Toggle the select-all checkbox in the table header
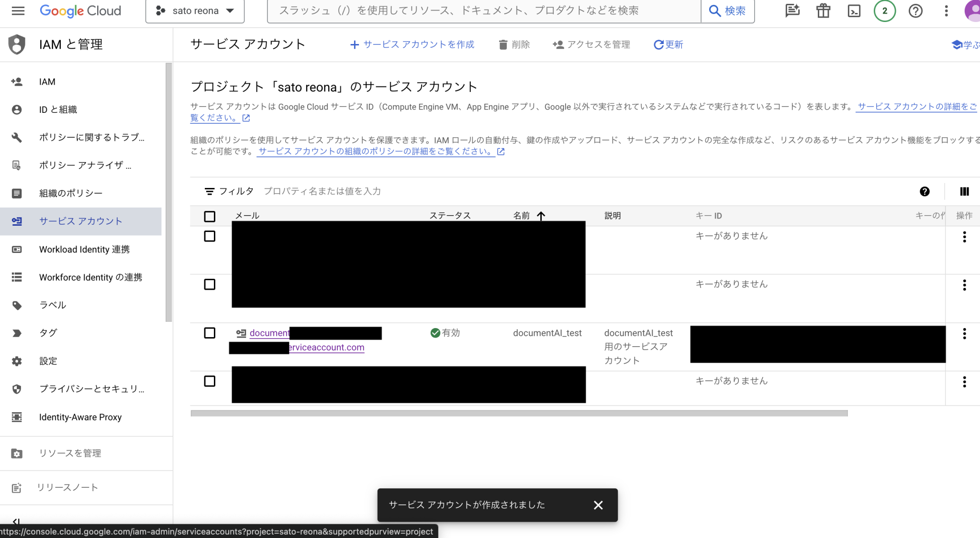 210,216
